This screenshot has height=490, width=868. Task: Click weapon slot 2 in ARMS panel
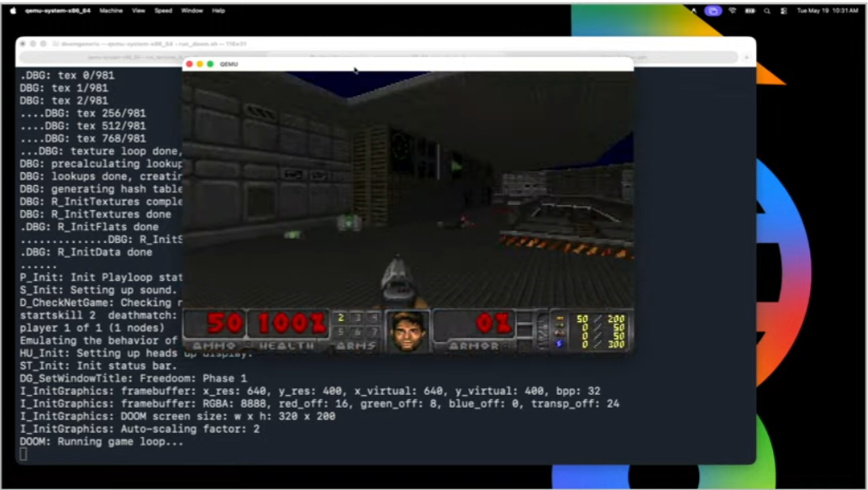click(340, 318)
